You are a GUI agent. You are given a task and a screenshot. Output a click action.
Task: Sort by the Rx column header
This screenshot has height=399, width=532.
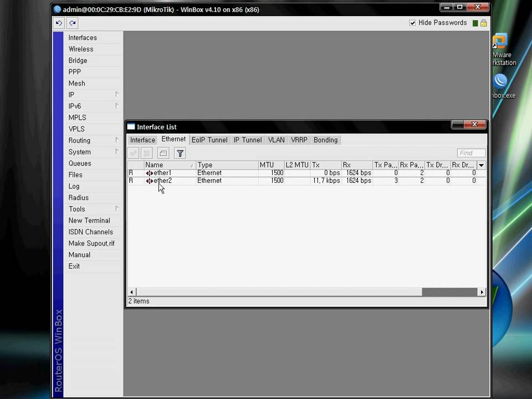357,165
